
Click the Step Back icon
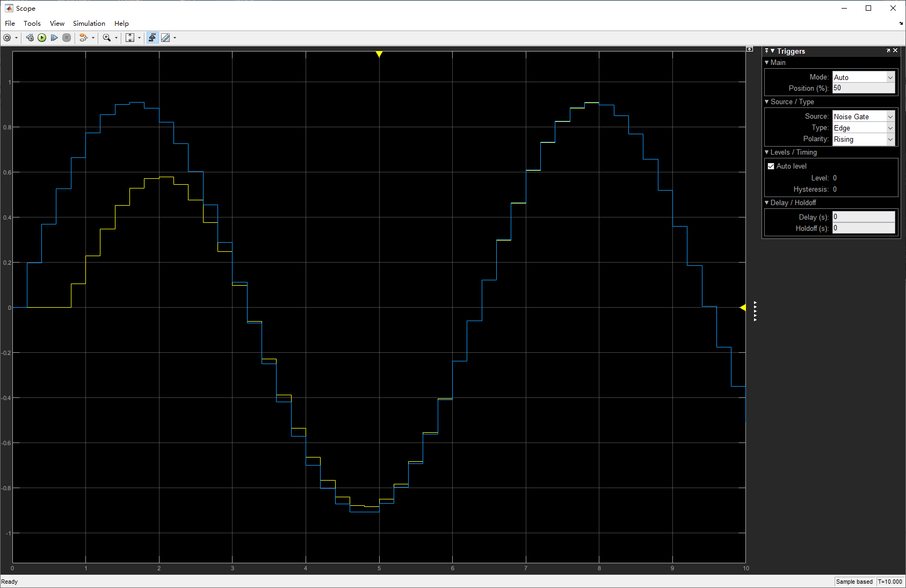[30, 38]
